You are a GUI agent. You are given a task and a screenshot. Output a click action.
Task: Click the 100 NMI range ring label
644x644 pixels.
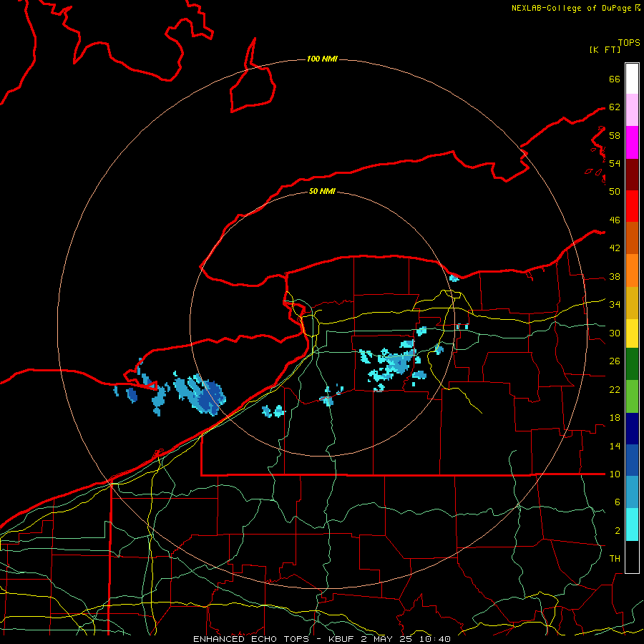322,59
